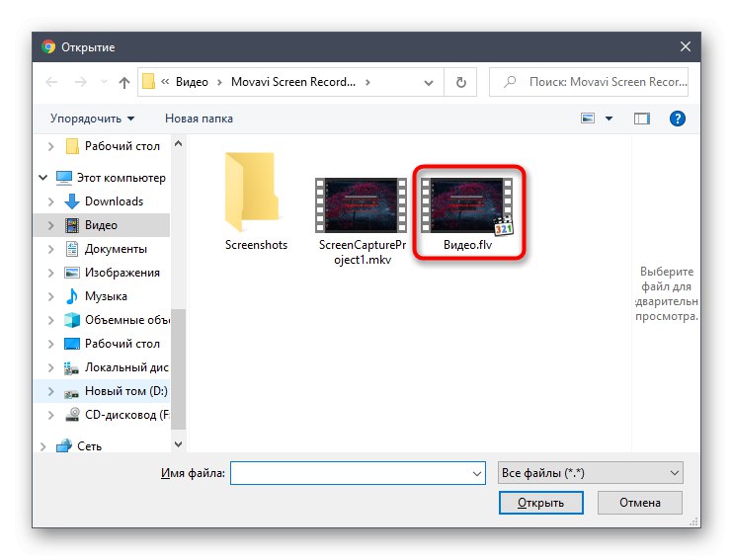Image resolution: width=733 pixels, height=560 pixels.
Task: Open the Все файлы (*.*) filter dropdown
Action: (591, 473)
